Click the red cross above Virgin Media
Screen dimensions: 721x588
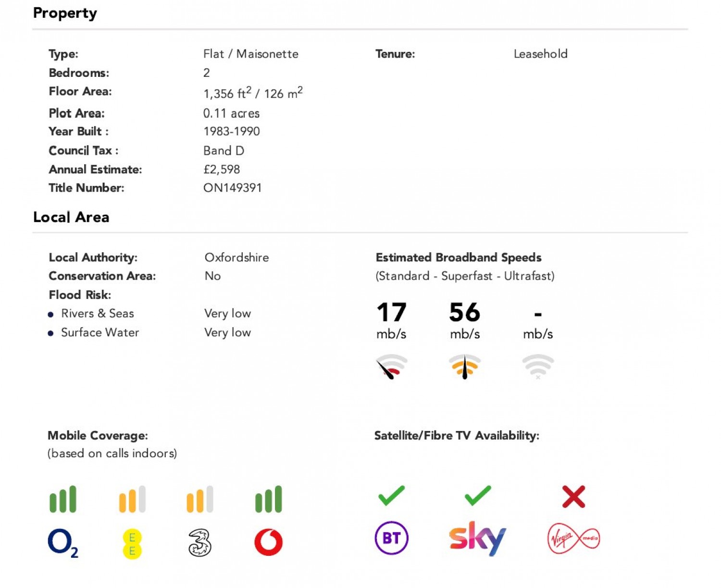[x=573, y=497]
